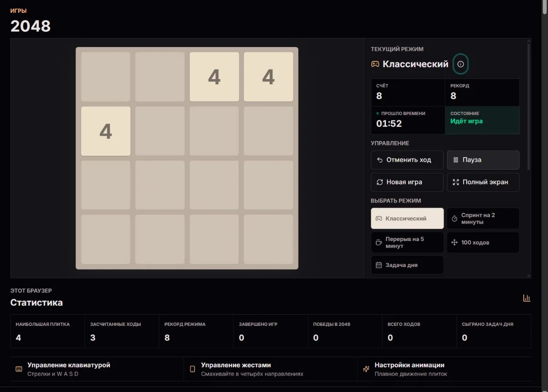Image resolution: width=548 pixels, height=392 pixels.
Task: Start a new game with Новая игра
Action: click(407, 182)
